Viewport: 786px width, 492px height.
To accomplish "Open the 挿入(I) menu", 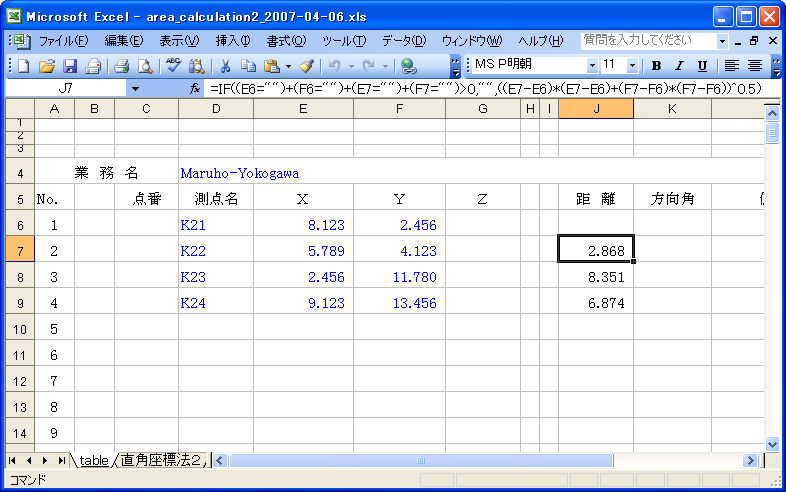I will (x=233, y=41).
